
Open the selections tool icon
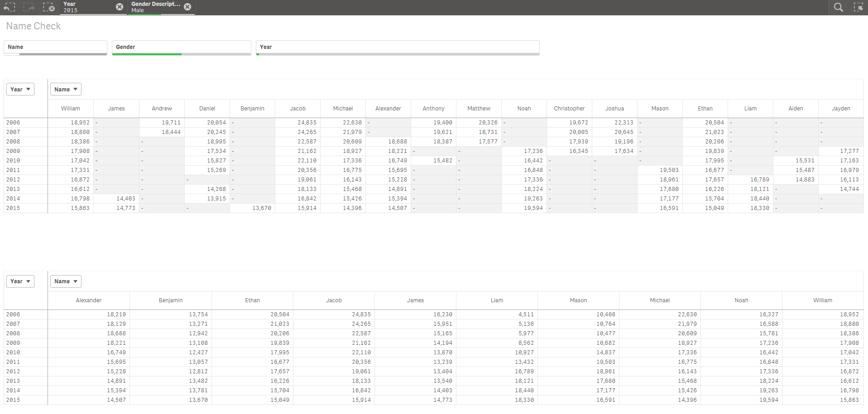click(858, 7)
